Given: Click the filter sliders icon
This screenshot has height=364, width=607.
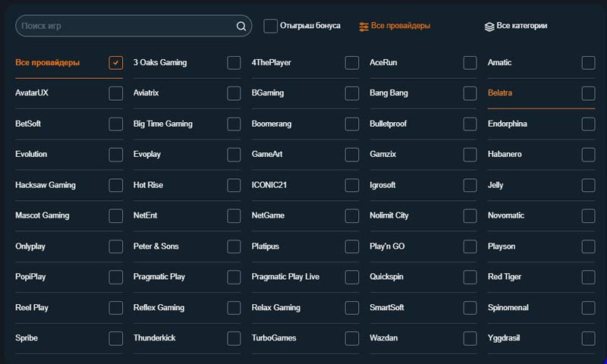Looking at the screenshot, I should click(364, 27).
